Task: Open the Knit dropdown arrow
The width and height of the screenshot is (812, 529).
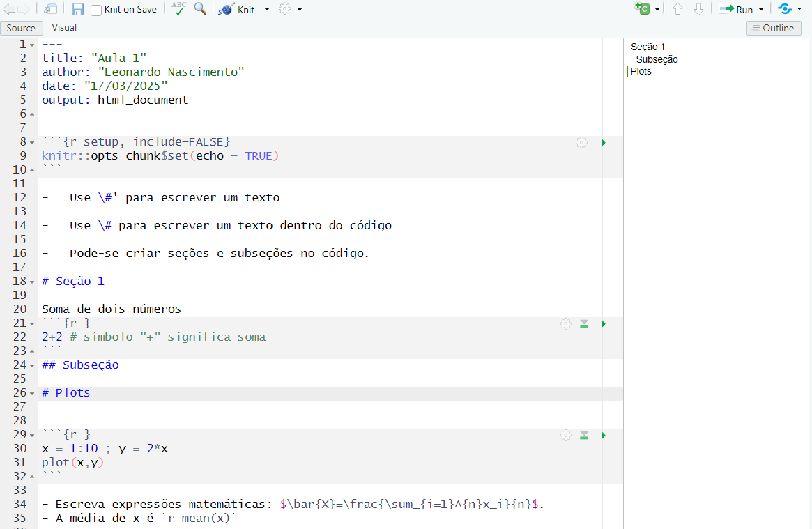Action: pos(267,9)
